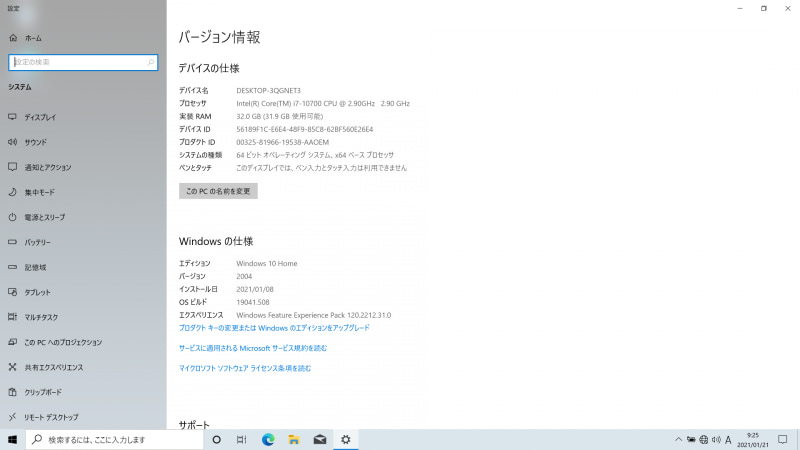The image size is (800, 450).
Task: Click the マルチタスク multitasking icon
Action: (x=13, y=317)
